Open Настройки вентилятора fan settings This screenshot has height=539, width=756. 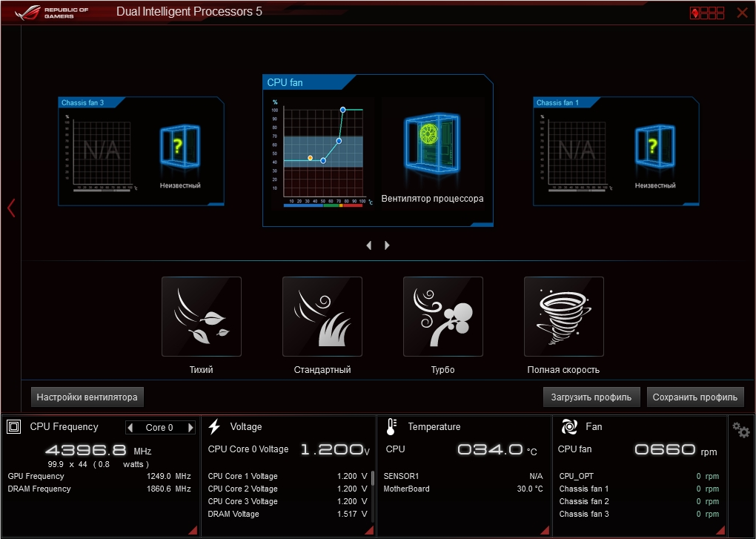click(x=87, y=397)
